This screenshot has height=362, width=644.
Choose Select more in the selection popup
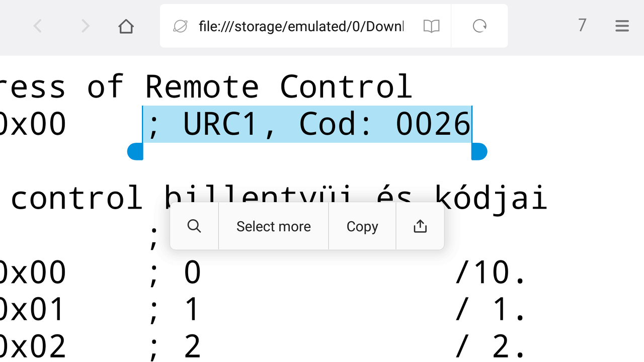pos(273,226)
